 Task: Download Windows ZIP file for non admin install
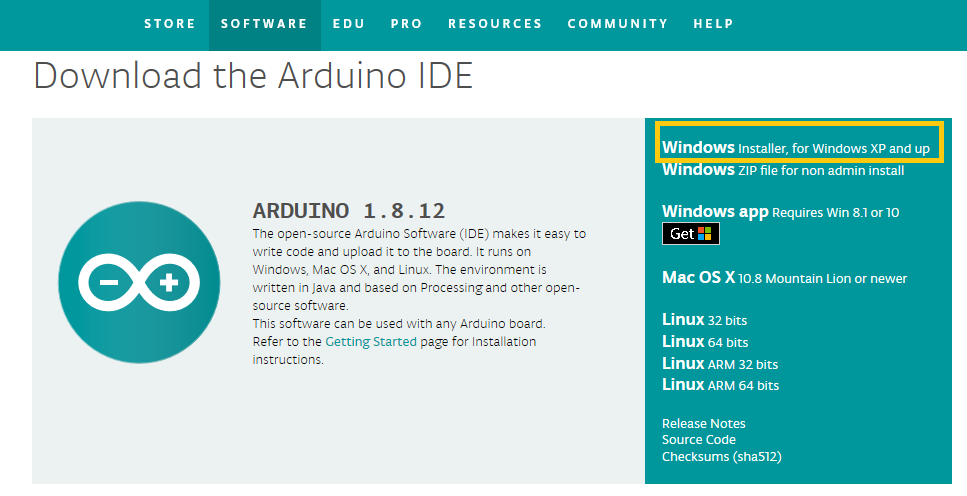783,170
